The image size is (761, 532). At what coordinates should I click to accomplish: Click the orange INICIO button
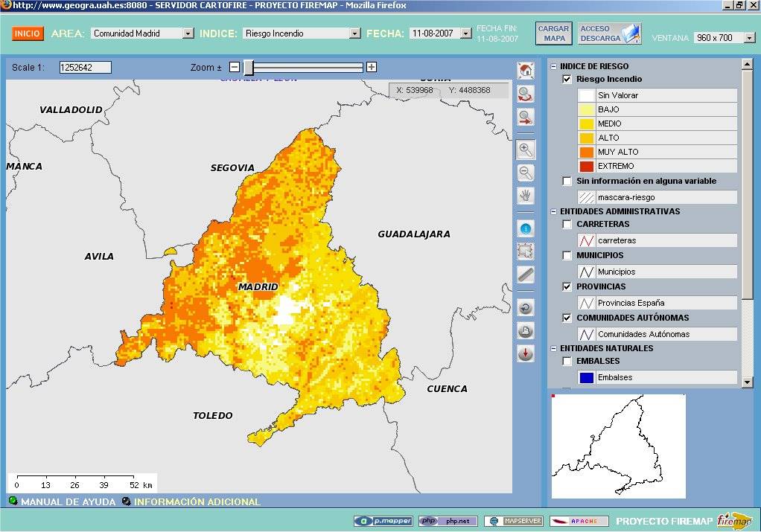tap(28, 33)
